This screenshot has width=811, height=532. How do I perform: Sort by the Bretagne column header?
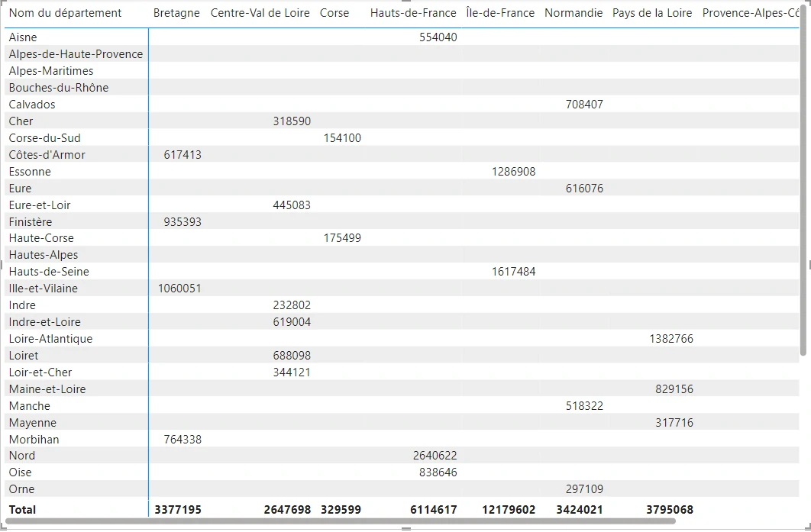click(x=176, y=13)
